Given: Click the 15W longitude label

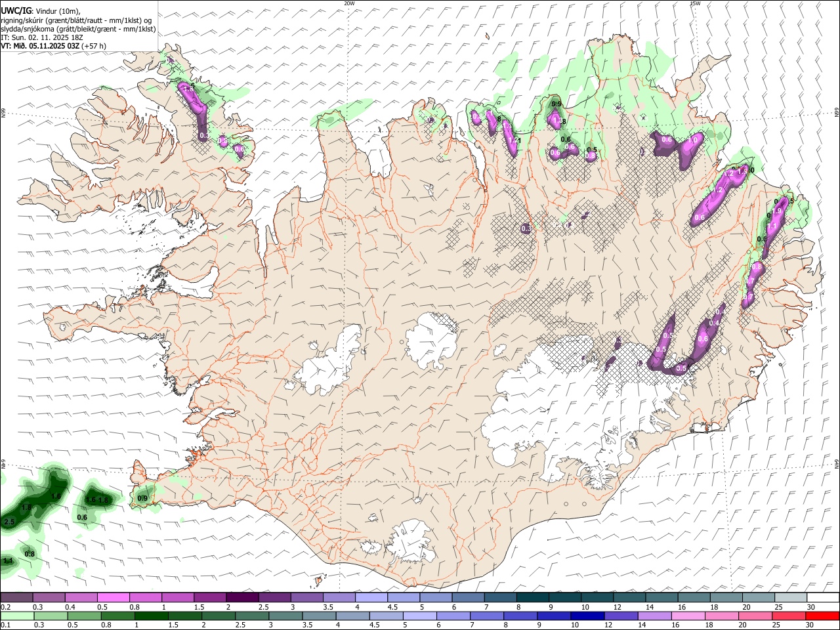Looking at the screenshot, I should click(x=696, y=3).
